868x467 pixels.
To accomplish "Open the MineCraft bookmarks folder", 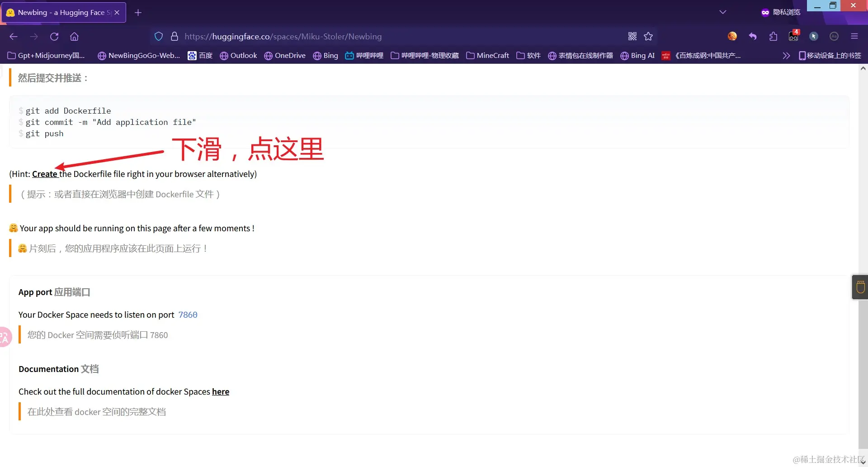I will (x=488, y=56).
